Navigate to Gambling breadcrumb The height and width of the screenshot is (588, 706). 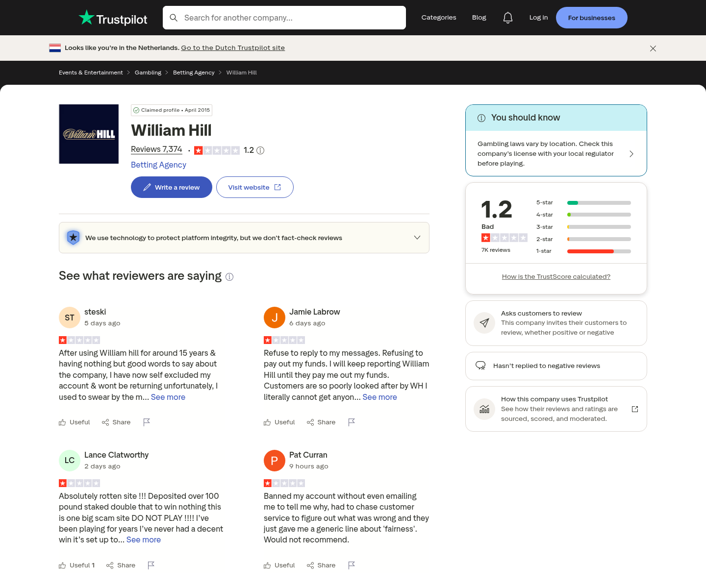(x=148, y=73)
